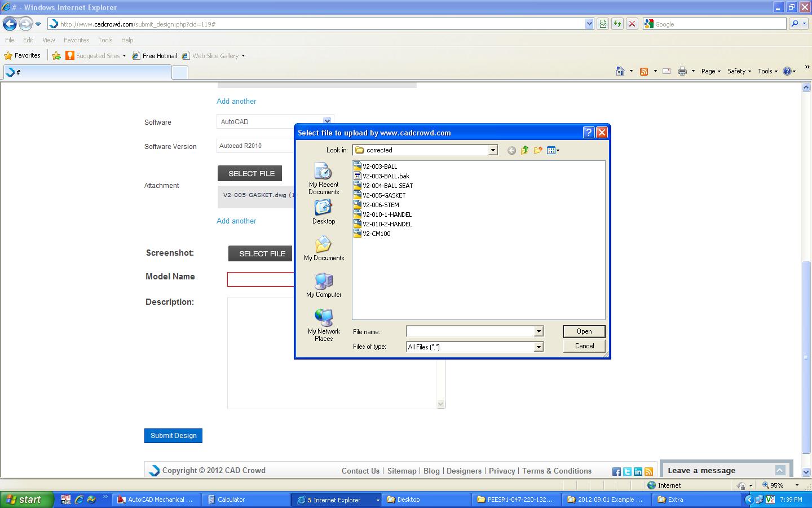Image resolution: width=812 pixels, height=508 pixels.
Task: Click the Facebook icon in footer
Action: [616, 471]
